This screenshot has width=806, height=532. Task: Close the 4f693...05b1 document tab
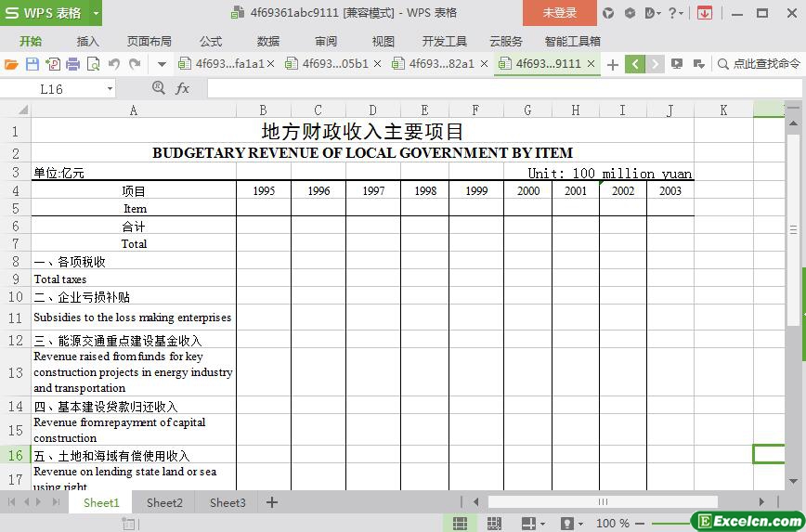[x=377, y=64]
